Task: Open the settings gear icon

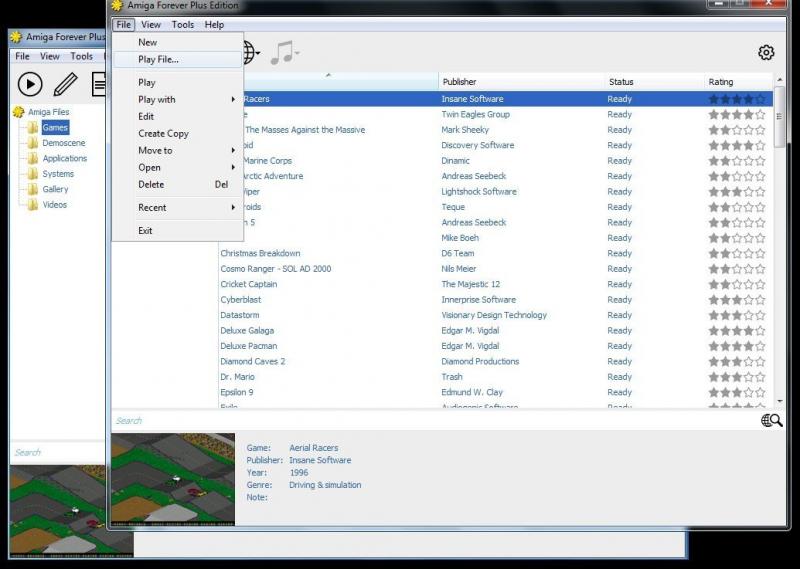Action: coord(766,53)
